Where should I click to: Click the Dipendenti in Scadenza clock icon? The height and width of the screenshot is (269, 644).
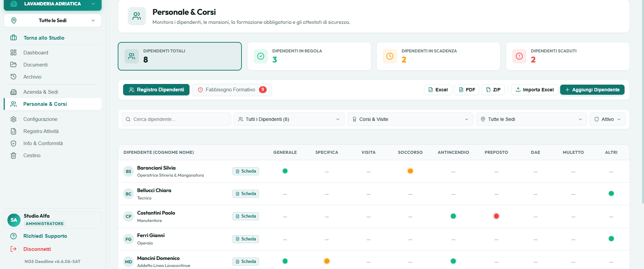point(390,56)
